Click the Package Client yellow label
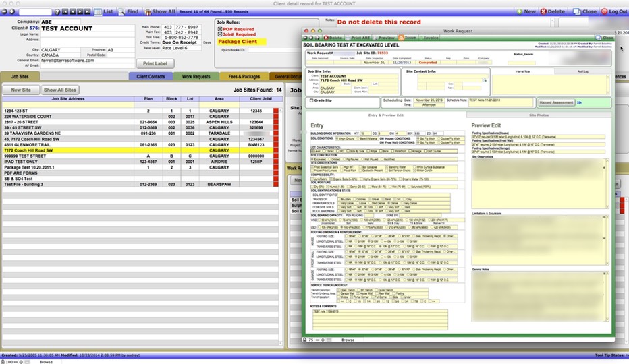The height and width of the screenshot is (364, 629). tap(242, 42)
